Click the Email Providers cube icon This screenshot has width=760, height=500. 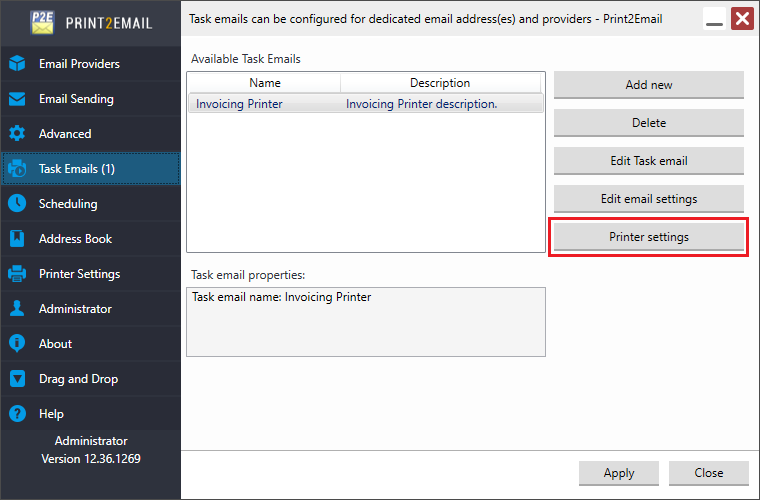[x=17, y=63]
